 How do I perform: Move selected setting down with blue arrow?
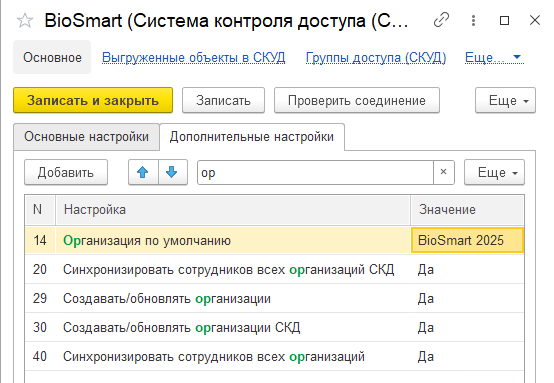coord(172,172)
